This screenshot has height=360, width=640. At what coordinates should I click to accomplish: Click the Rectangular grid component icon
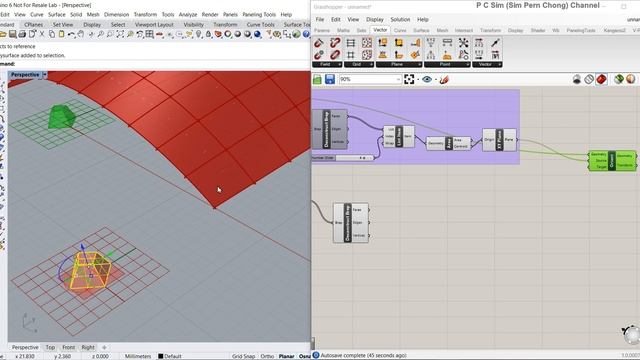(x=351, y=42)
